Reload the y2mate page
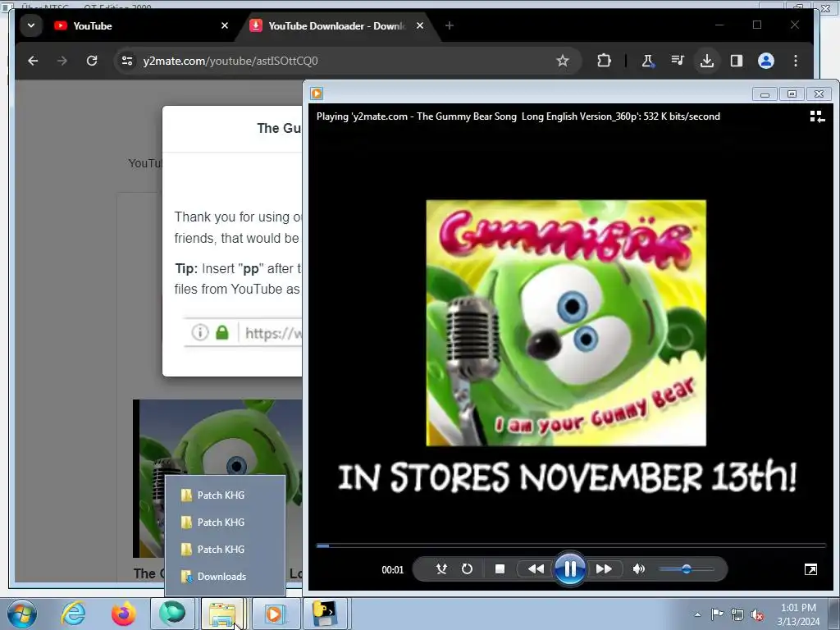The width and height of the screenshot is (840, 630). [x=92, y=61]
